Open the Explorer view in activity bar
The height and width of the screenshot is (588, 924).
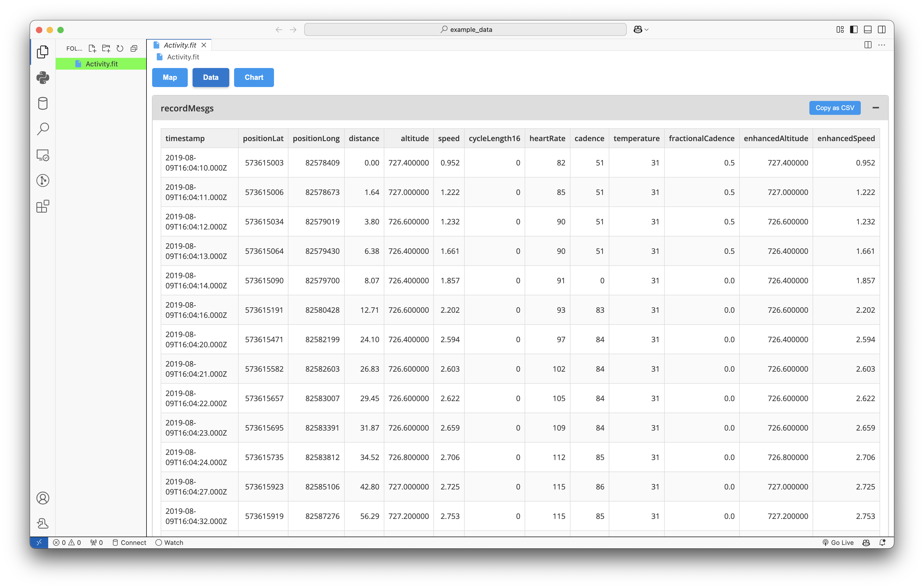43,52
